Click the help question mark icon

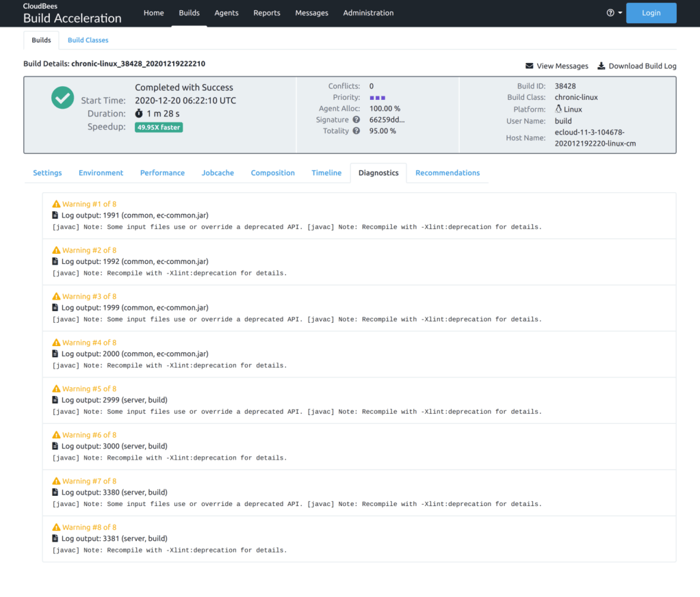pyautogui.click(x=610, y=13)
